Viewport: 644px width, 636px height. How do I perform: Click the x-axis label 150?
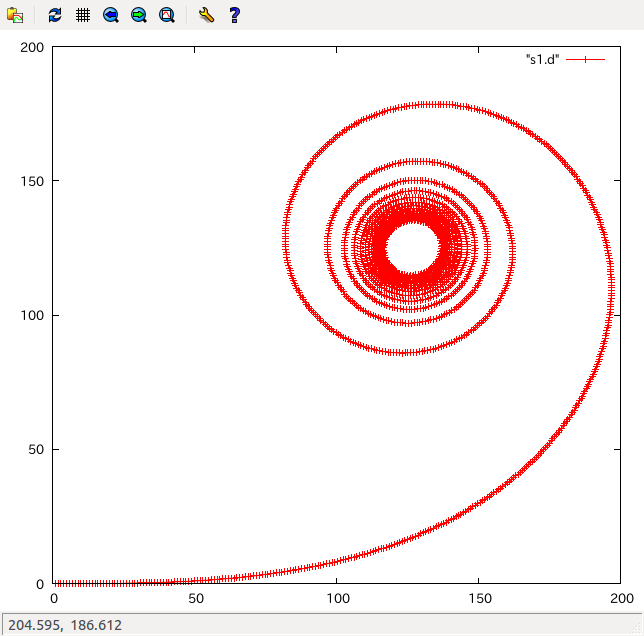[x=480, y=598]
